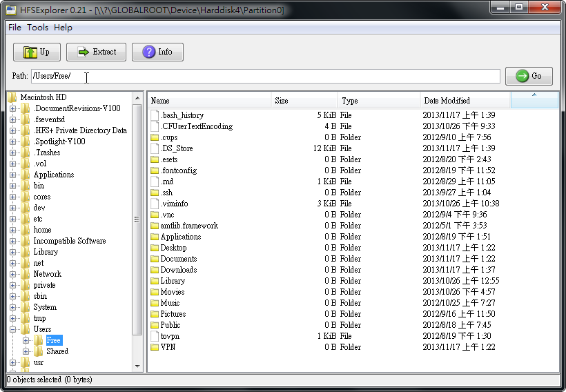Sort by the Date Modified column header
Image resolution: width=566 pixels, height=392 pixels.
click(x=466, y=101)
